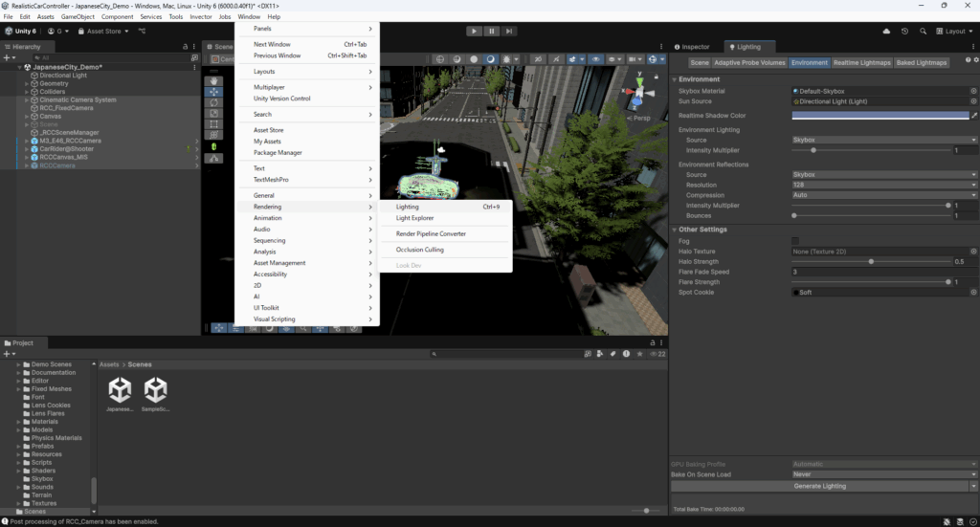Open object picker for Sun Source

pyautogui.click(x=973, y=101)
